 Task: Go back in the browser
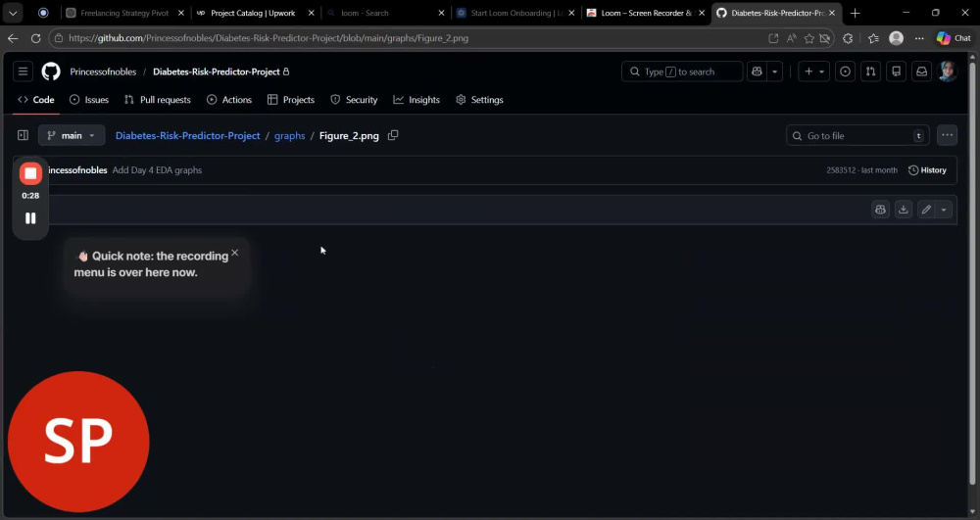[13, 38]
